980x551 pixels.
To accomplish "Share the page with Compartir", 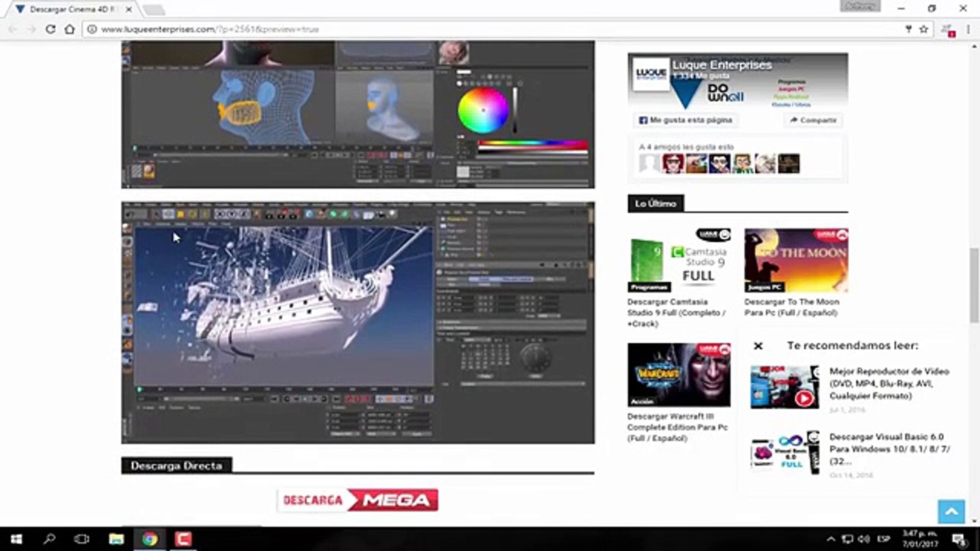I will [x=813, y=120].
